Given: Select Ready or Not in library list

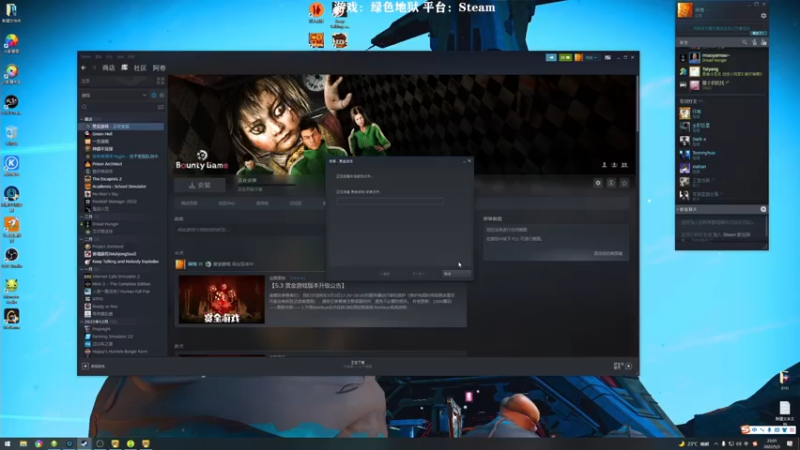Looking at the screenshot, I should click(105, 306).
